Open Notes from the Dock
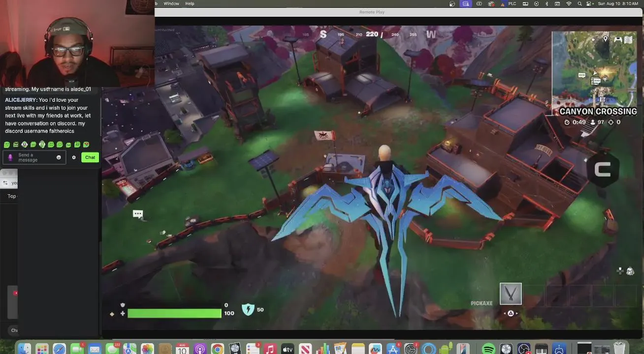Viewport: 644px width, 354px height. pyautogui.click(x=358, y=349)
